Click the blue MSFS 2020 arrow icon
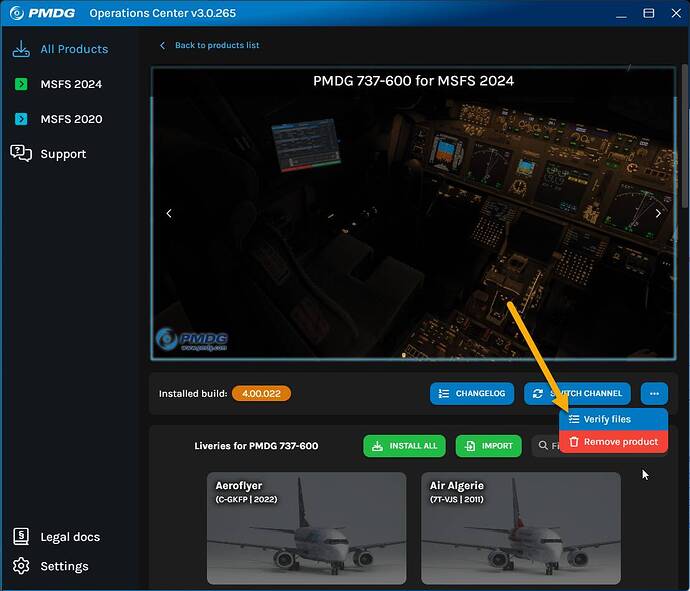690x591 pixels. coord(21,119)
